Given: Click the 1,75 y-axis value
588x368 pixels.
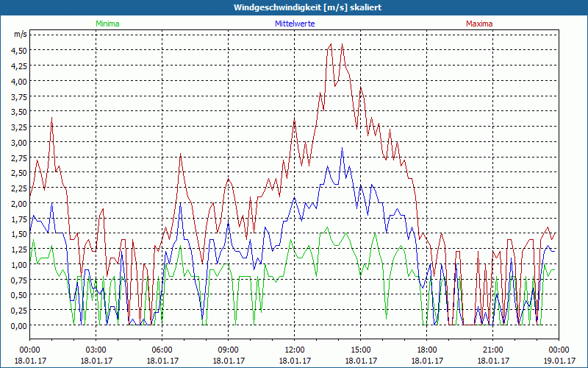Looking at the screenshot, I should 21,219.
